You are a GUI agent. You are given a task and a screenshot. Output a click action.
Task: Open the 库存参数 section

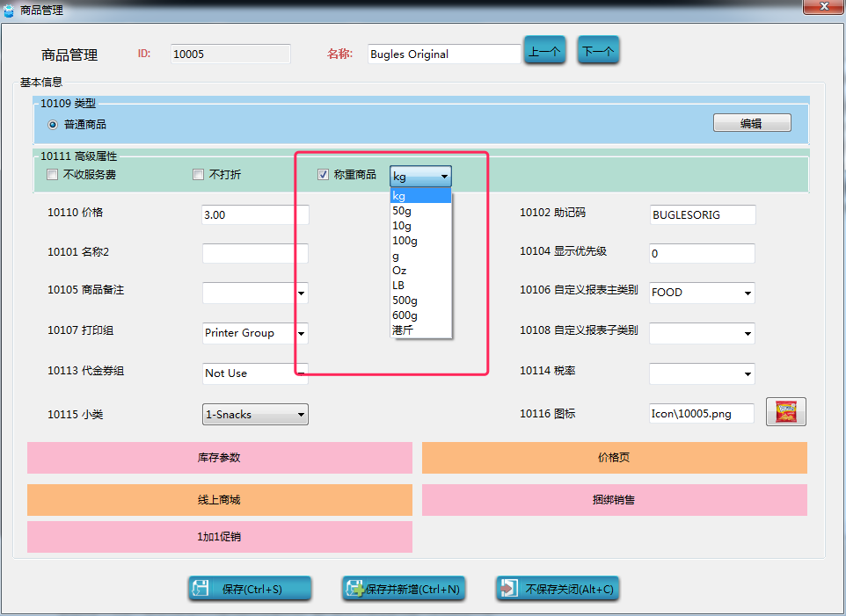point(220,458)
